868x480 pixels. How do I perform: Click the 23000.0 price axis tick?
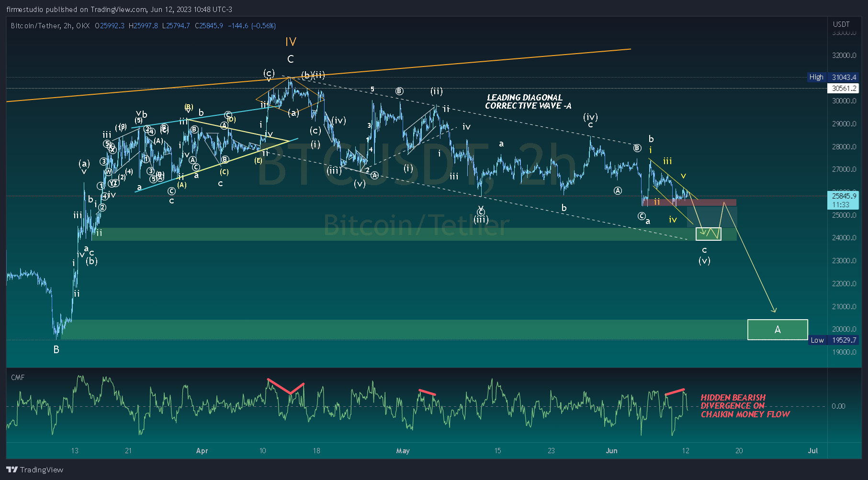pyautogui.click(x=844, y=261)
